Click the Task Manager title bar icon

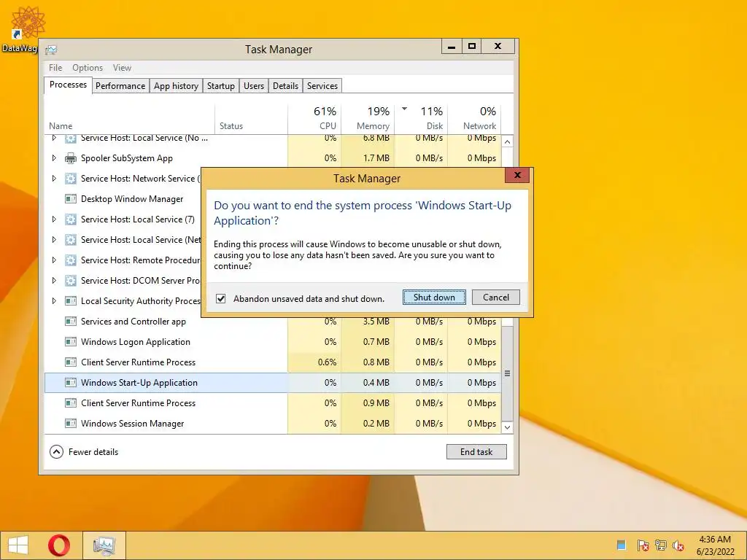pos(51,50)
